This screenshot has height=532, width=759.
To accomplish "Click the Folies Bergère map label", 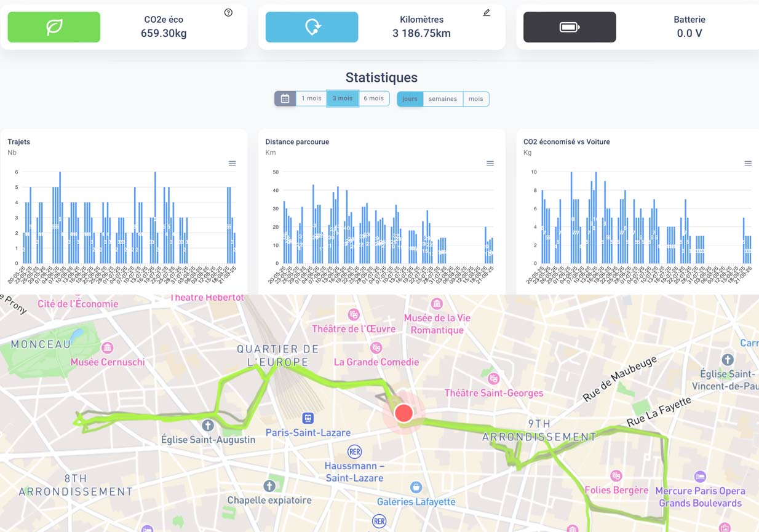I will (x=616, y=490).
